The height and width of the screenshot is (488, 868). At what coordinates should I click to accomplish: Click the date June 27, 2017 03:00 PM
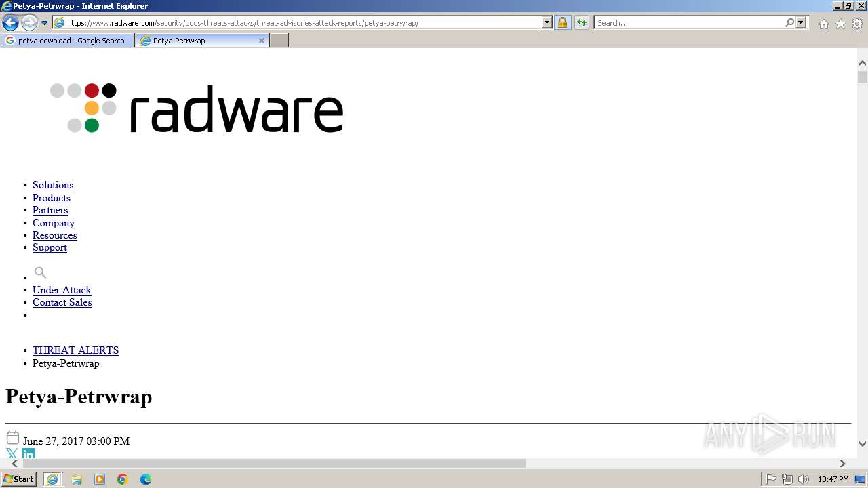(x=76, y=441)
